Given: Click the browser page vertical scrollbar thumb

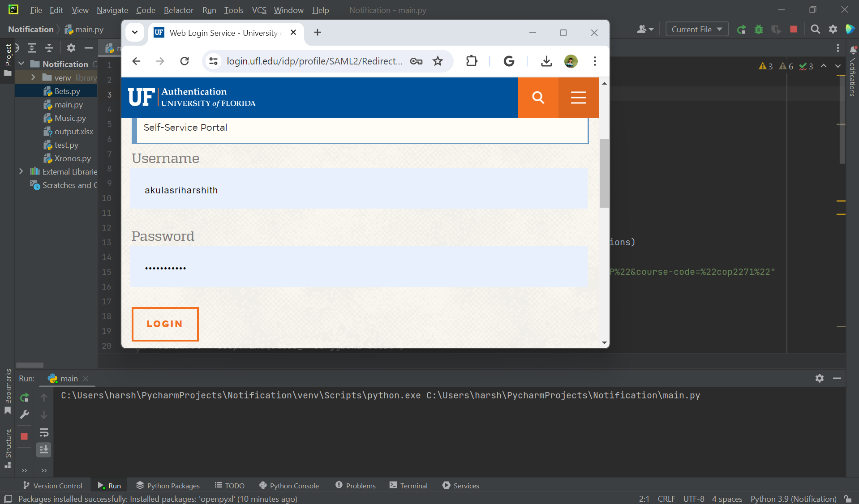Looking at the screenshot, I should pyautogui.click(x=604, y=173).
